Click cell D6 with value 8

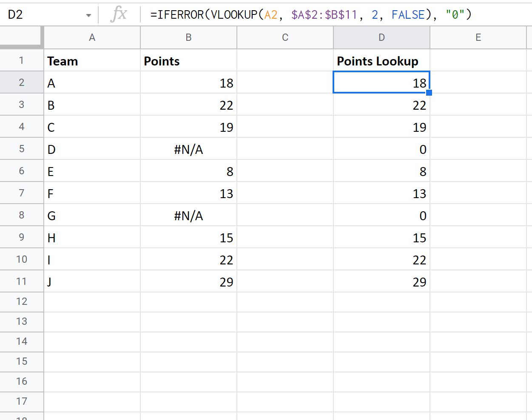[x=381, y=171]
